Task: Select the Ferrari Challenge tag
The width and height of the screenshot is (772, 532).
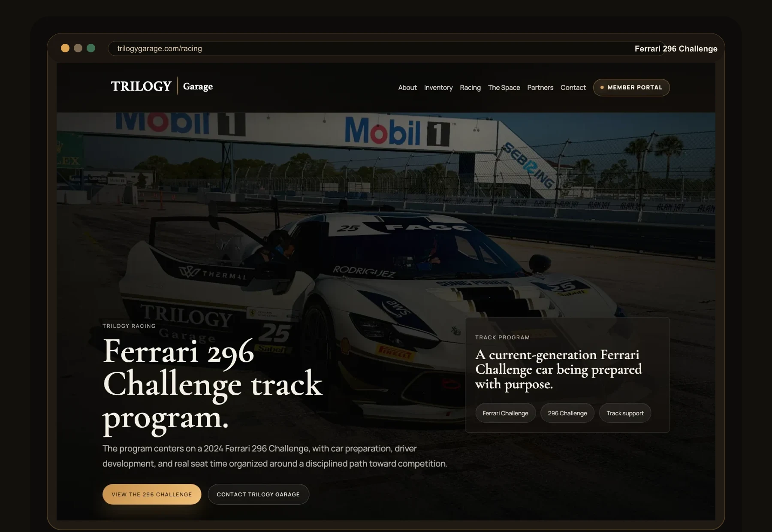Action: (x=505, y=413)
